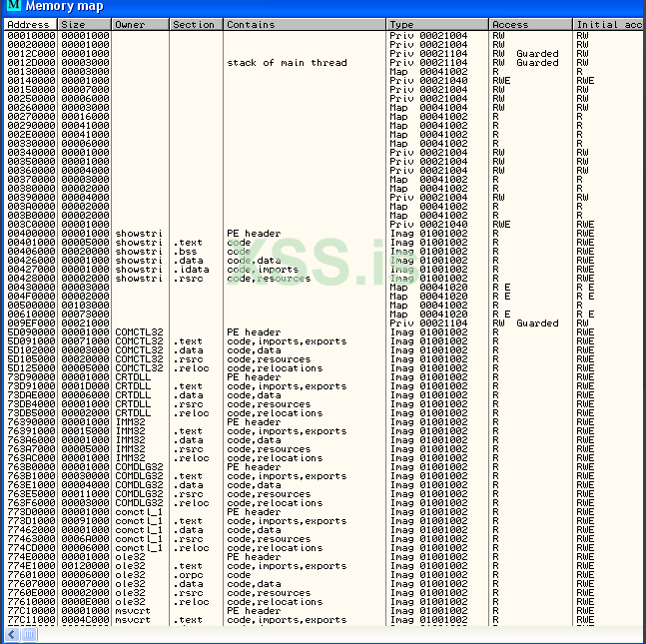Click the Contains column header
Screen dimensions: 646x644
click(x=305, y=25)
